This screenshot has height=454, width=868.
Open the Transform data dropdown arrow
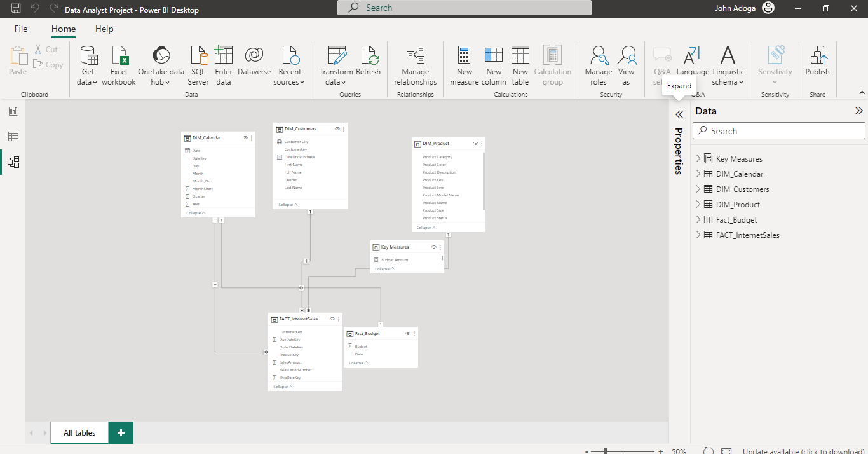[x=345, y=83]
